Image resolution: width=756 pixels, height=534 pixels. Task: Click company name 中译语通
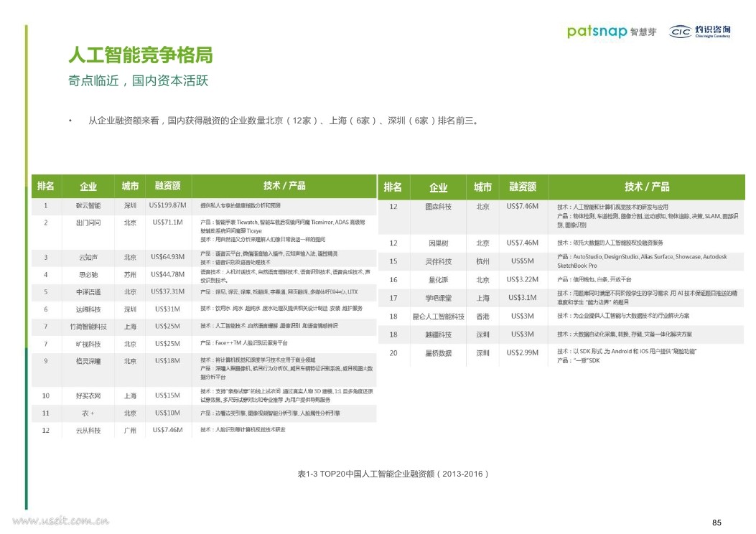tap(88, 292)
